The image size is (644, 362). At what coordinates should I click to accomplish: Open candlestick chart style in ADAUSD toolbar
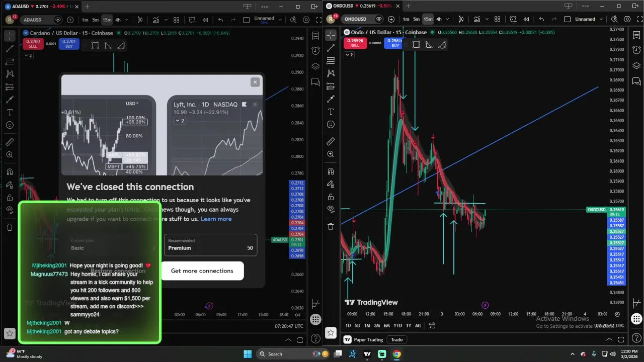(x=140, y=20)
